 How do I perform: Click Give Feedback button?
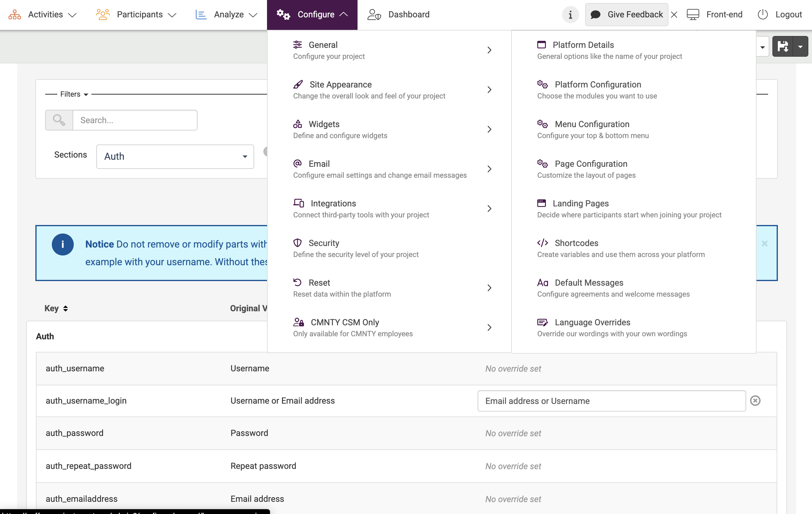(627, 15)
